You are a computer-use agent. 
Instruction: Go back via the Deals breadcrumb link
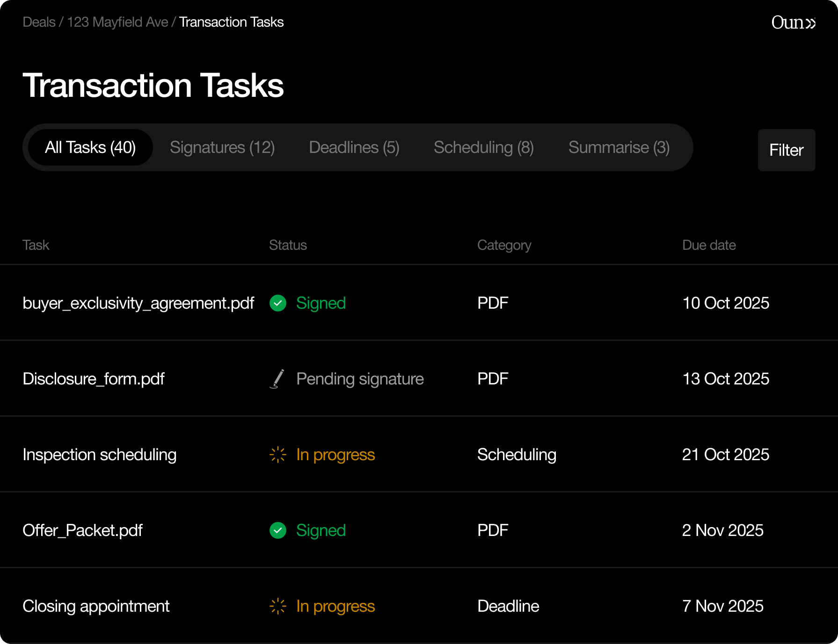click(x=38, y=22)
